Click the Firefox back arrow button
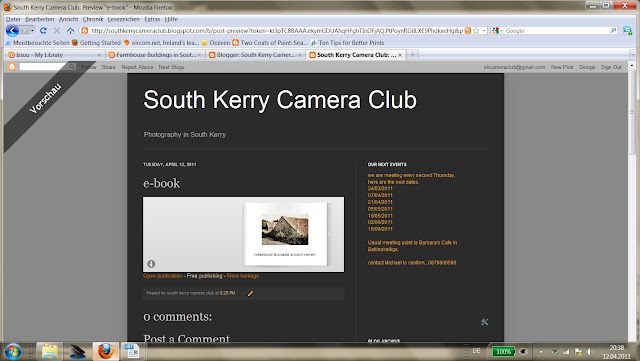 coord(12,31)
